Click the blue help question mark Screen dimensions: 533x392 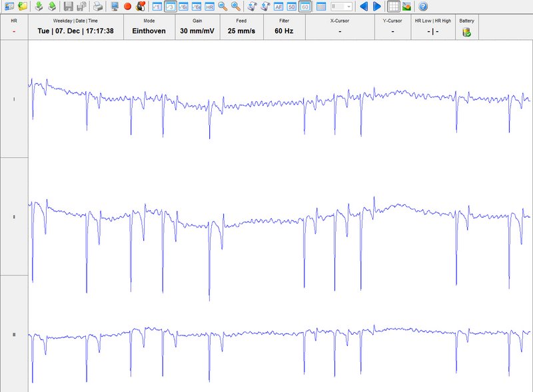tap(423, 7)
